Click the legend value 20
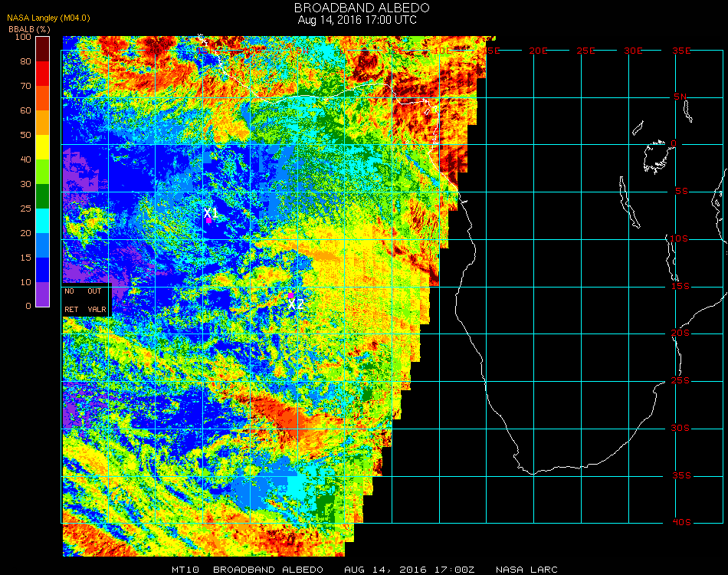This screenshot has width=728, height=575. (x=25, y=233)
